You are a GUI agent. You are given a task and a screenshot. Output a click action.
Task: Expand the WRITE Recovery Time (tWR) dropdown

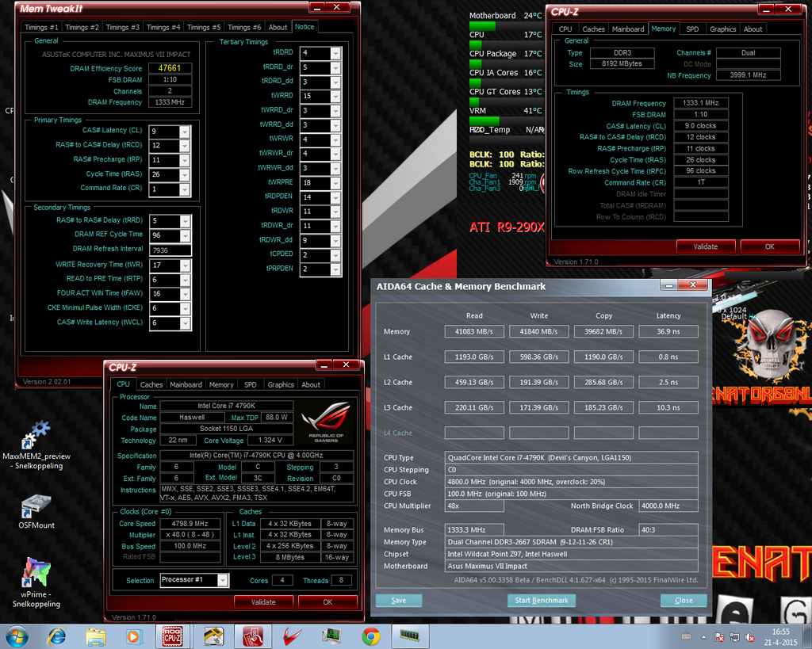(184, 265)
